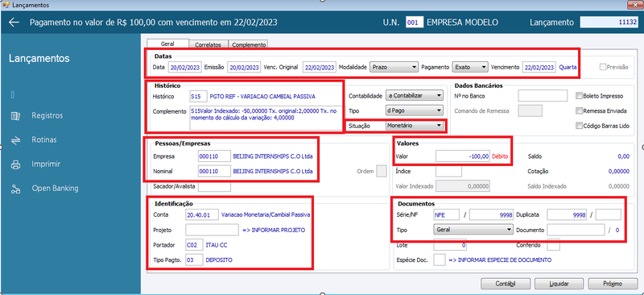Viewport: 644px width, 295px height.
Task: Click the Lançamento number field 11132
Action: pos(609,23)
